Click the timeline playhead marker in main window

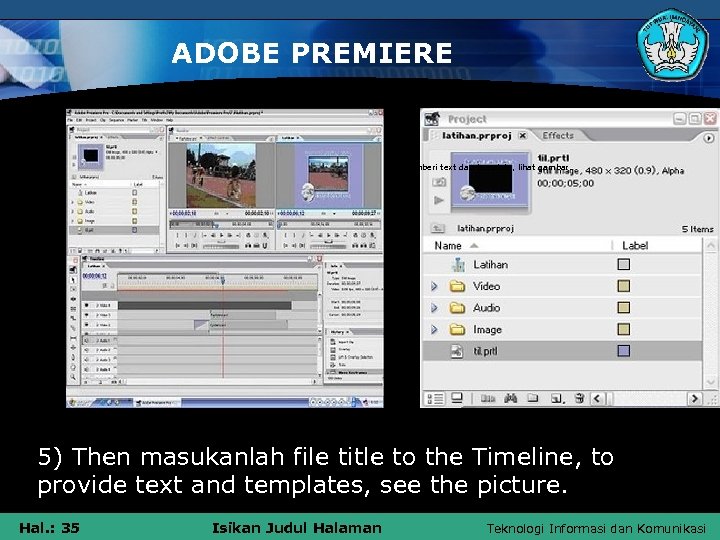tap(223, 280)
